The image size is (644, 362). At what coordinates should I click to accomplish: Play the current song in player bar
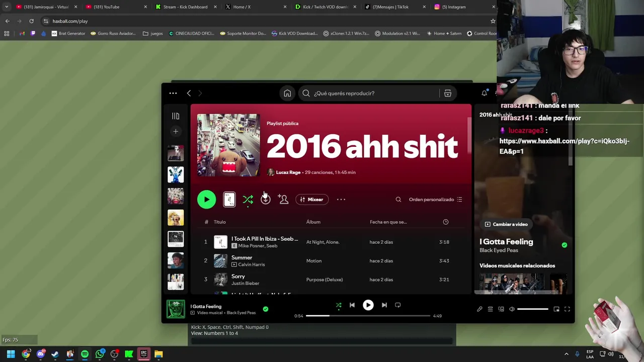pos(368,305)
